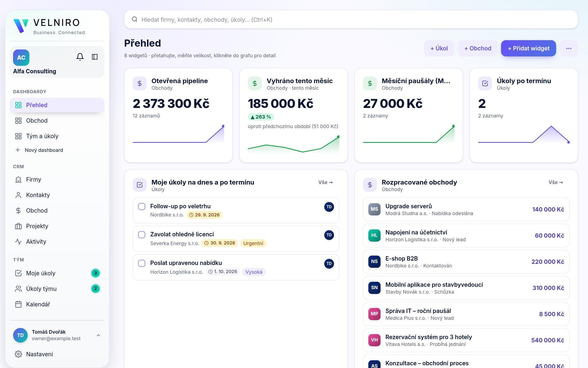Open Moje úkoly with badge 3
This screenshot has width=588, height=368.
(x=57, y=273)
